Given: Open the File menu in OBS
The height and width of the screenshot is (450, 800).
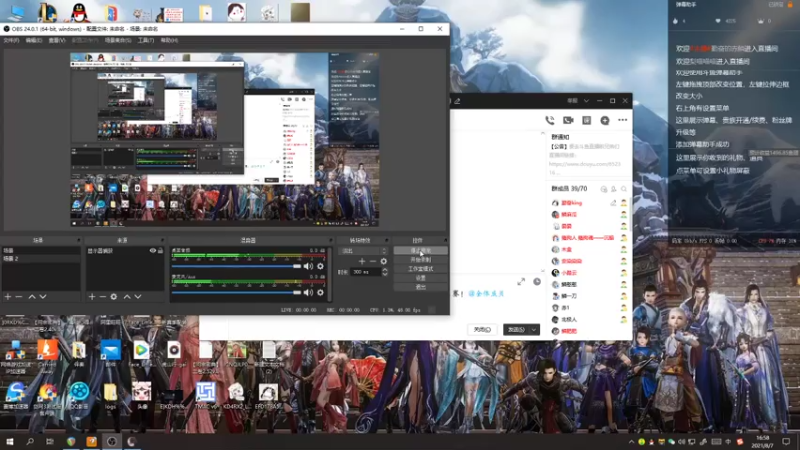Looking at the screenshot, I should pyautogui.click(x=11, y=40).
